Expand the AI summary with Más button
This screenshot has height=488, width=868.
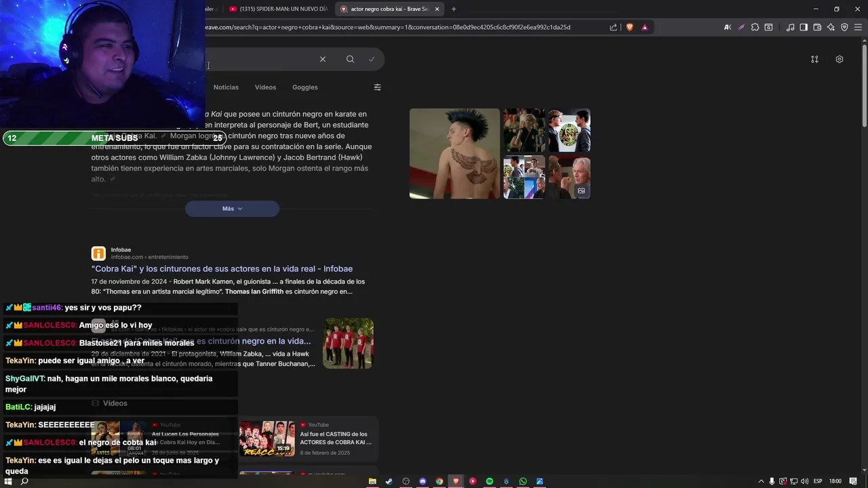coord(232,209)
